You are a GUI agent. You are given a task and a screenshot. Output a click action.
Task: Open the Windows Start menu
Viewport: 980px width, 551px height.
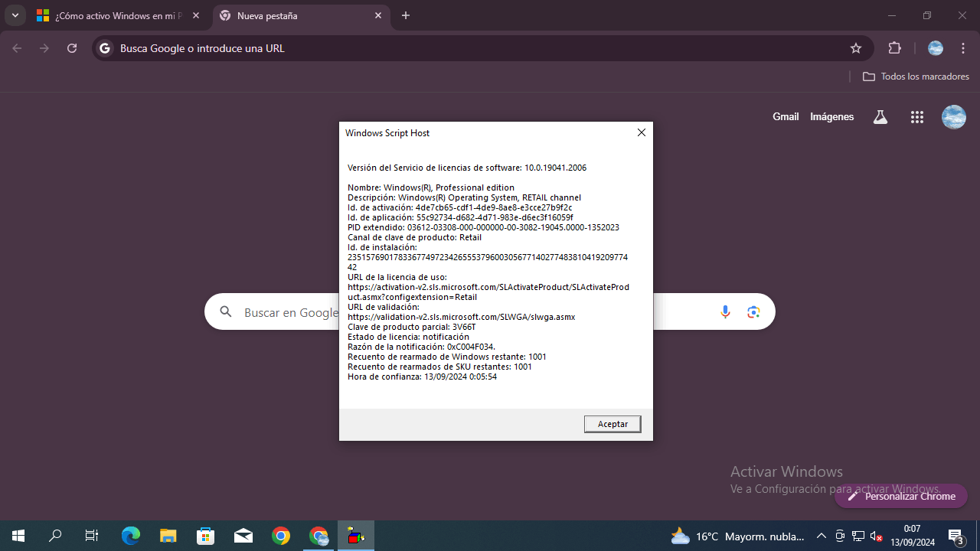pyautogui.click(x=18, y=536)
